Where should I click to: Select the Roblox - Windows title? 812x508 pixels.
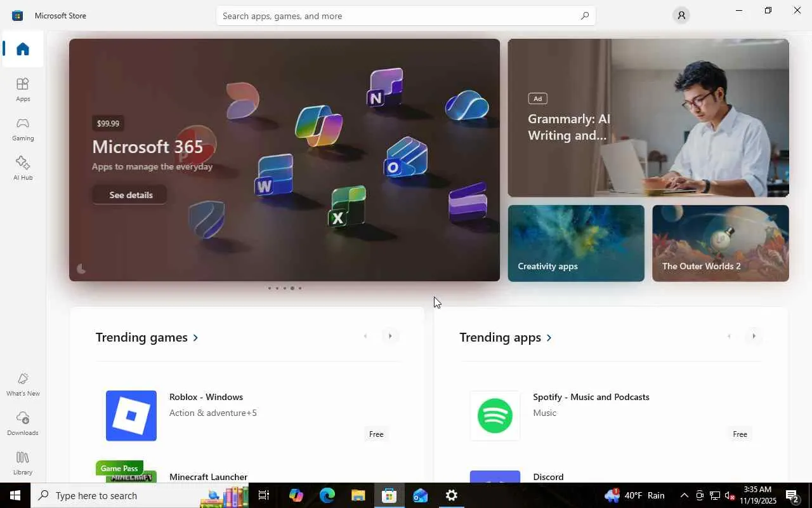[206, 397]
